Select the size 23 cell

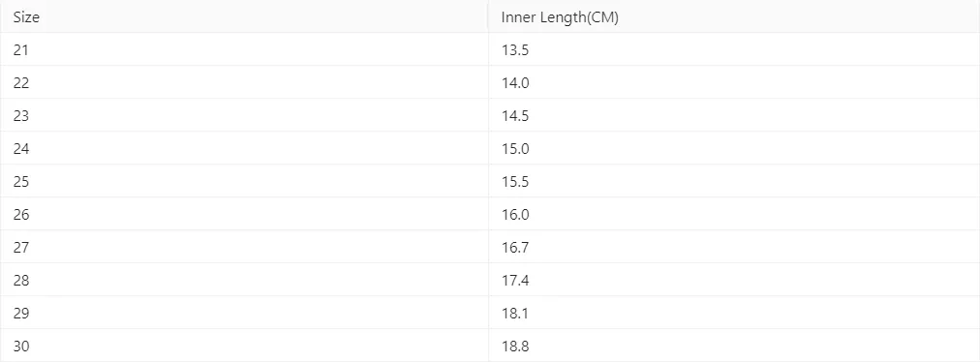pos(244,115)
